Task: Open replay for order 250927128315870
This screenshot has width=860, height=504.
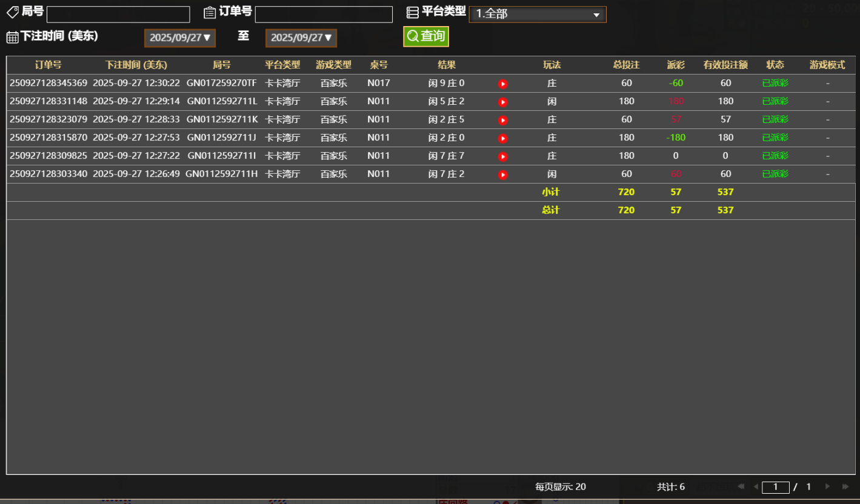Action: (502, 138)
